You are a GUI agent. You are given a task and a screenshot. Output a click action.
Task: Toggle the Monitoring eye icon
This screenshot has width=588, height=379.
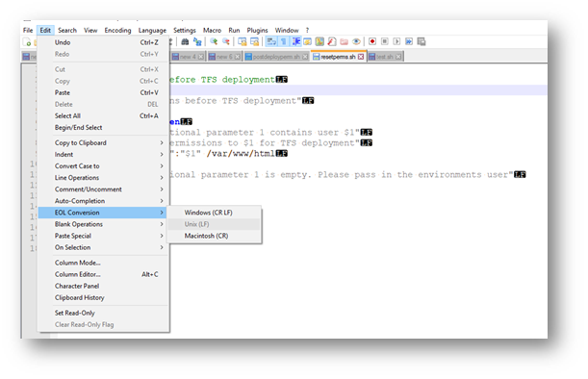click(x=356, y=41)
